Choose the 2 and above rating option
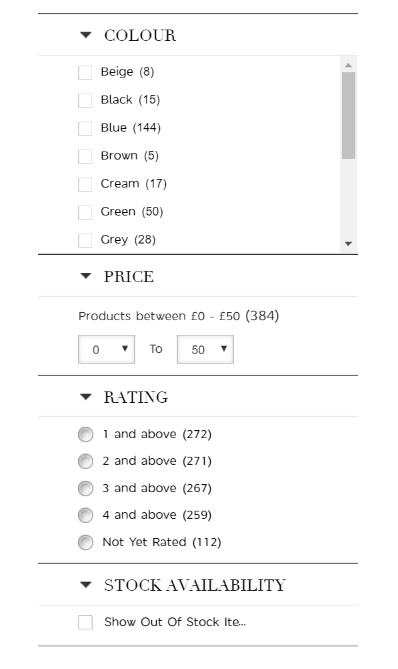The width and height of the screenshot is (398, 669). pos(85,461)
